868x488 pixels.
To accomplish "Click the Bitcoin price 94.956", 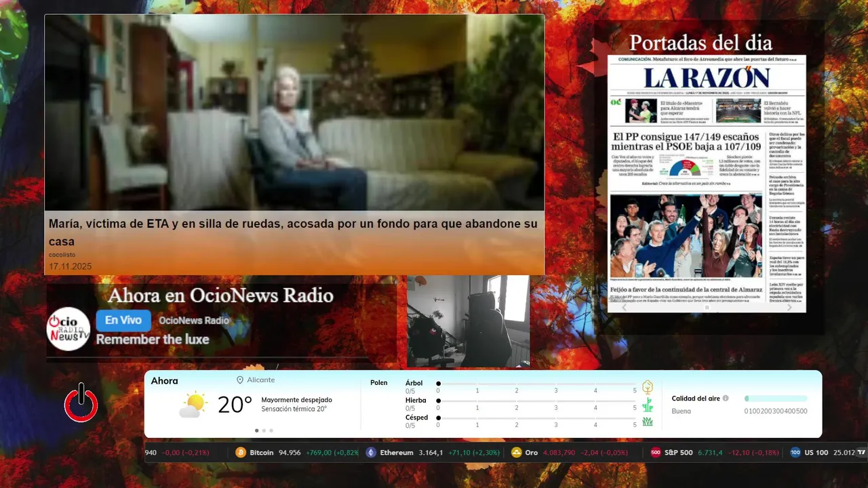I will click(290, 453).
